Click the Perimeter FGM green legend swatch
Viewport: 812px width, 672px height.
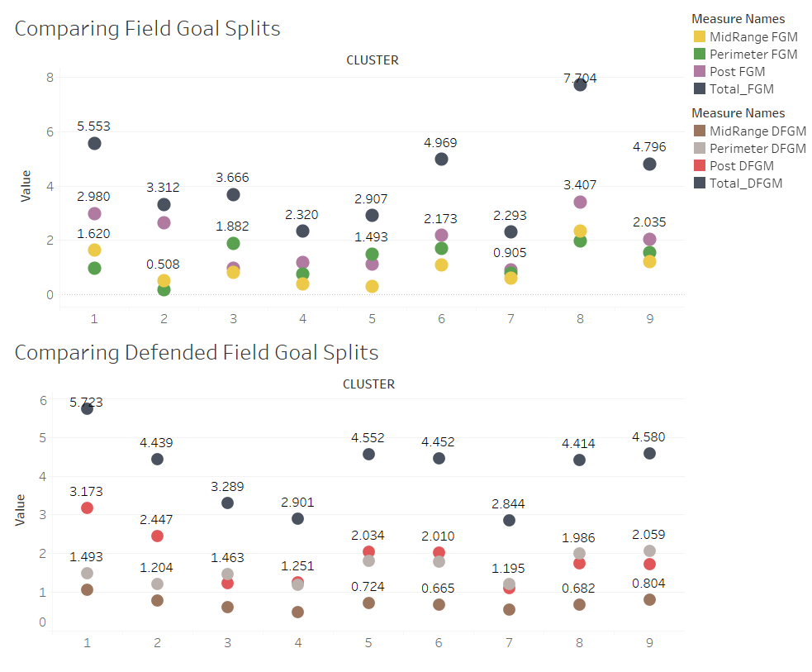coord(699,54)
